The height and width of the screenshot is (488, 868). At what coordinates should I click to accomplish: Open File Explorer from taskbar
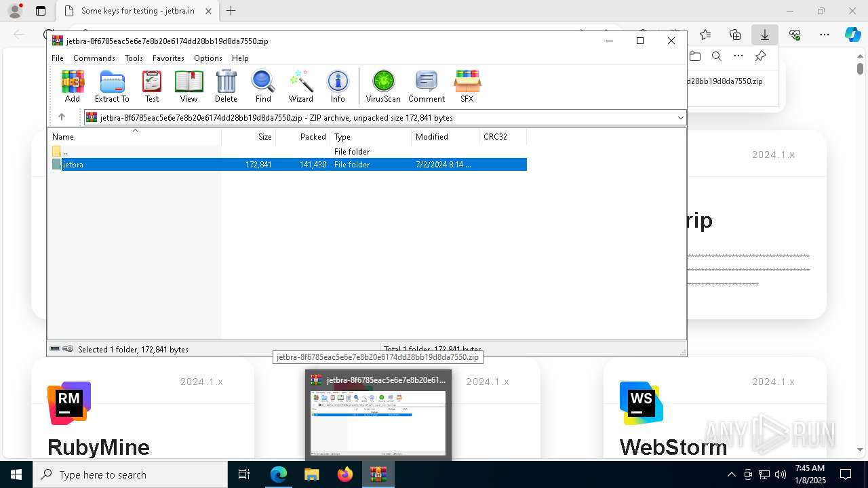(312, 474)
